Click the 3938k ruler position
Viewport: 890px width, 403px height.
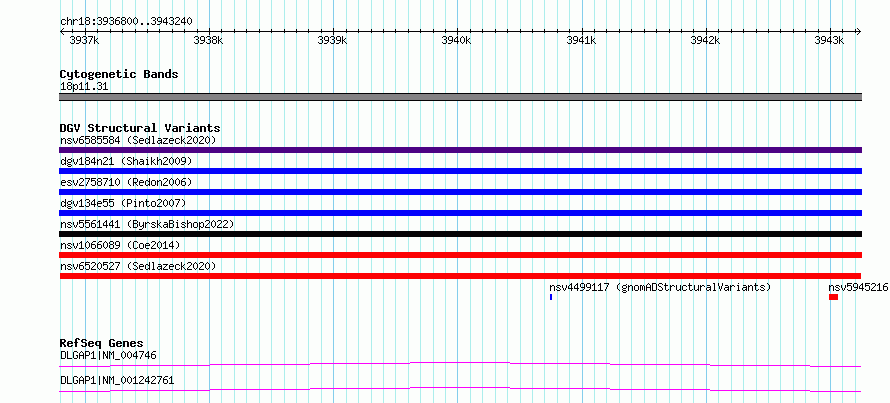208,40
